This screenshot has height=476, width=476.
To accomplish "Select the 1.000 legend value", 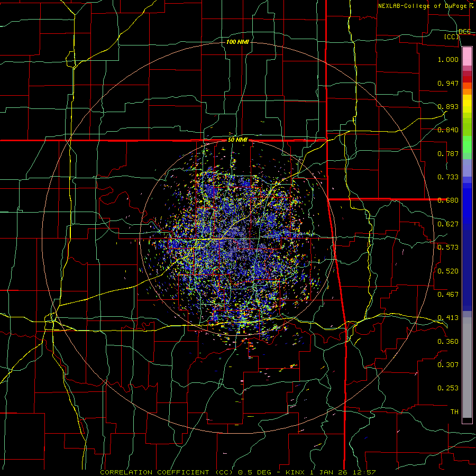I will coord(448,59).
